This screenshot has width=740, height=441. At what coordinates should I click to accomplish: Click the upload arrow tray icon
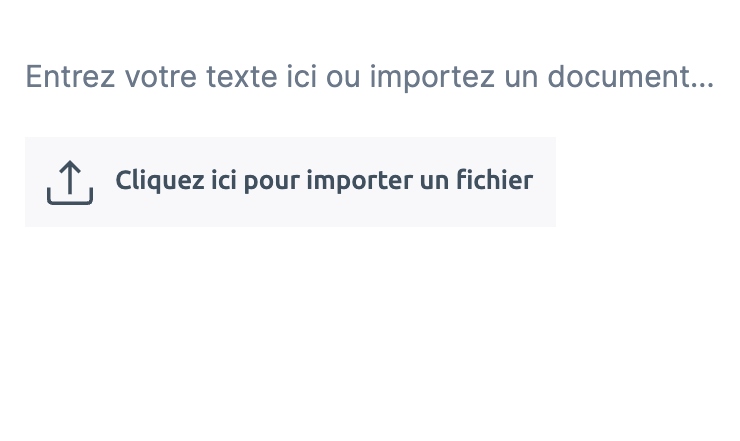(x=70, y=182)
